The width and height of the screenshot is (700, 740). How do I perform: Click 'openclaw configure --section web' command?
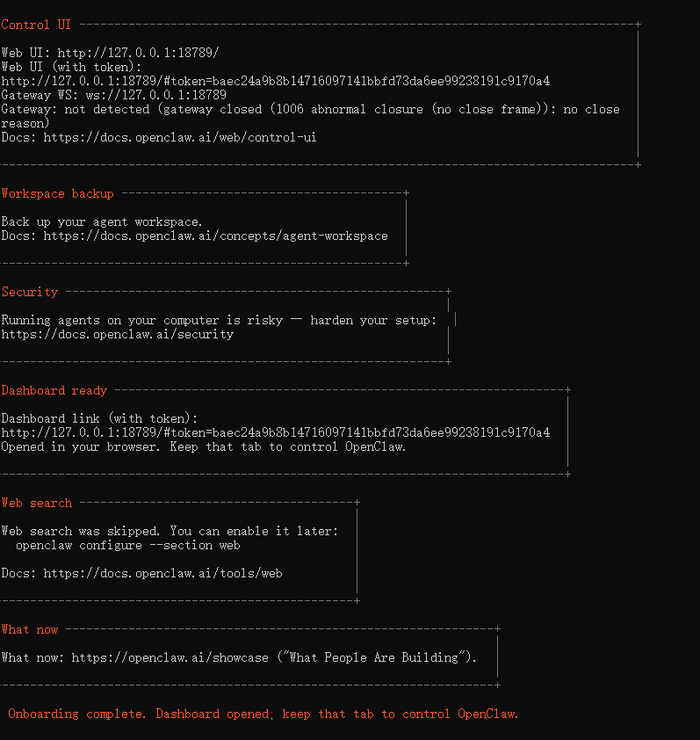(x=128, y=546)
